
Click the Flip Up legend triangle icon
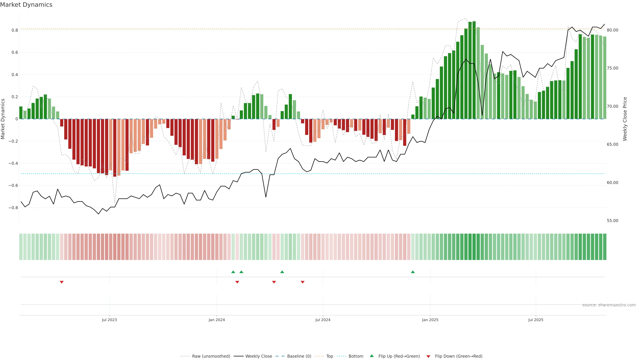click(372, 356)
